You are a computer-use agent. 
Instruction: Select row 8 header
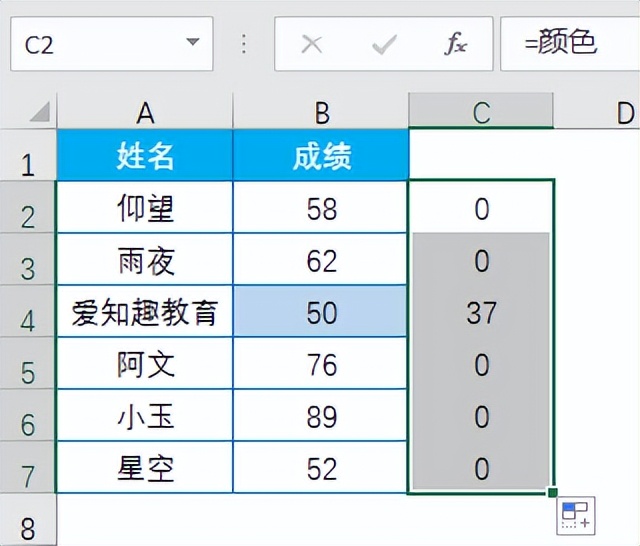(x=28, y=520)
